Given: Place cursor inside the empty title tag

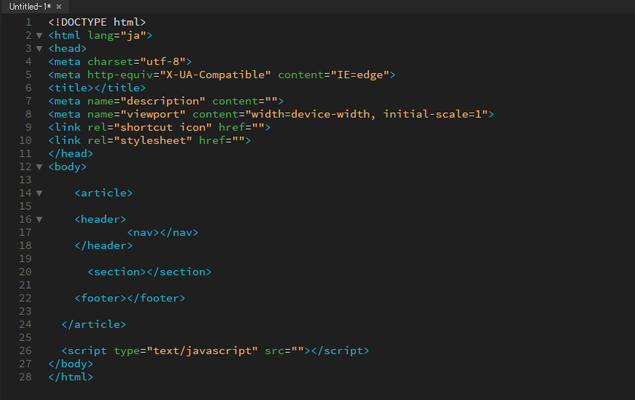Looking at the screenshot, I should click(92, 88).
